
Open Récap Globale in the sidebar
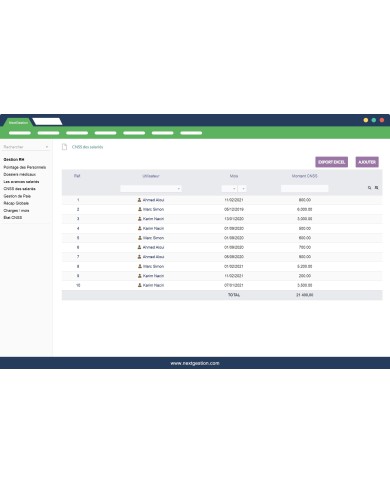(16, 203)
